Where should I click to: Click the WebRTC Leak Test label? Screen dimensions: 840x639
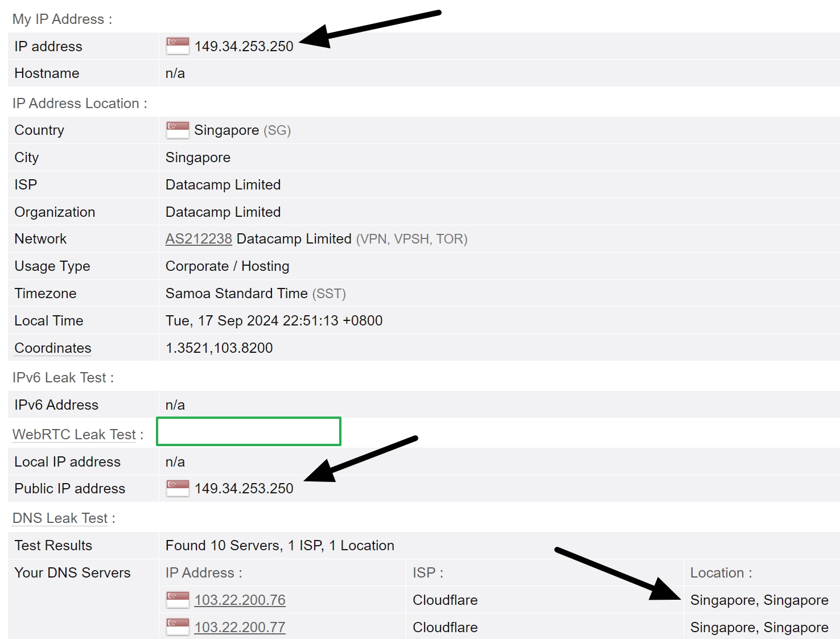[74, 434]
